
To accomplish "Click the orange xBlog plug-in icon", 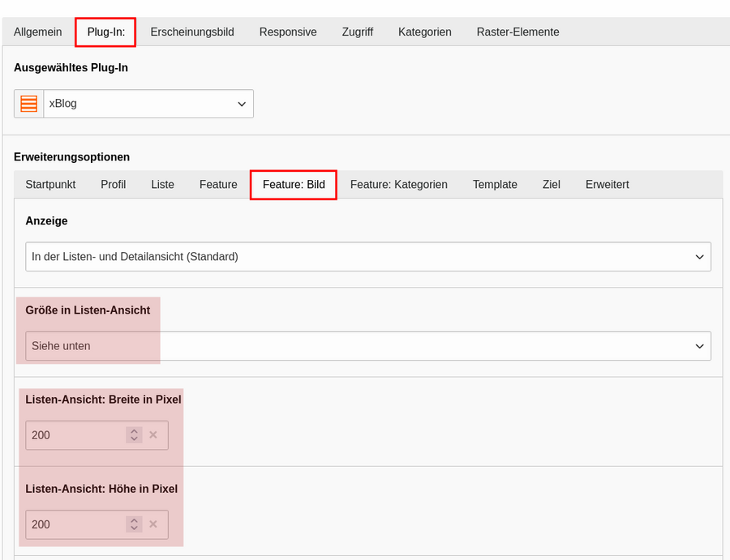I will coord(29,104).
